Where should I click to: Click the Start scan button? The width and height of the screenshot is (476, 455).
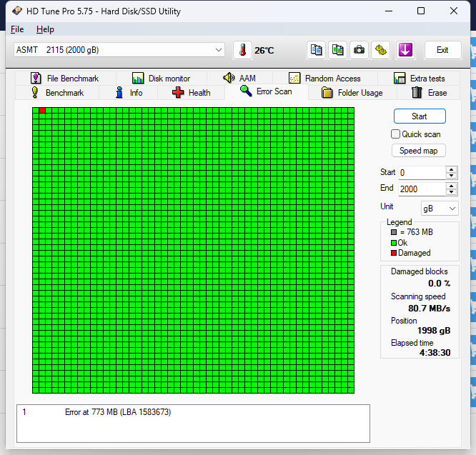point(420,116)
